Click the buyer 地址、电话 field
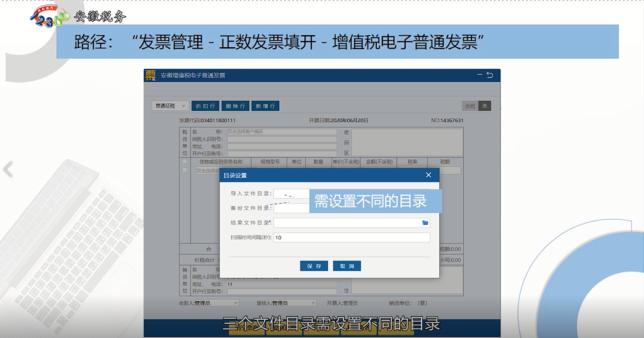Screen dimensions: 644x338 click(x=282, y=147)
